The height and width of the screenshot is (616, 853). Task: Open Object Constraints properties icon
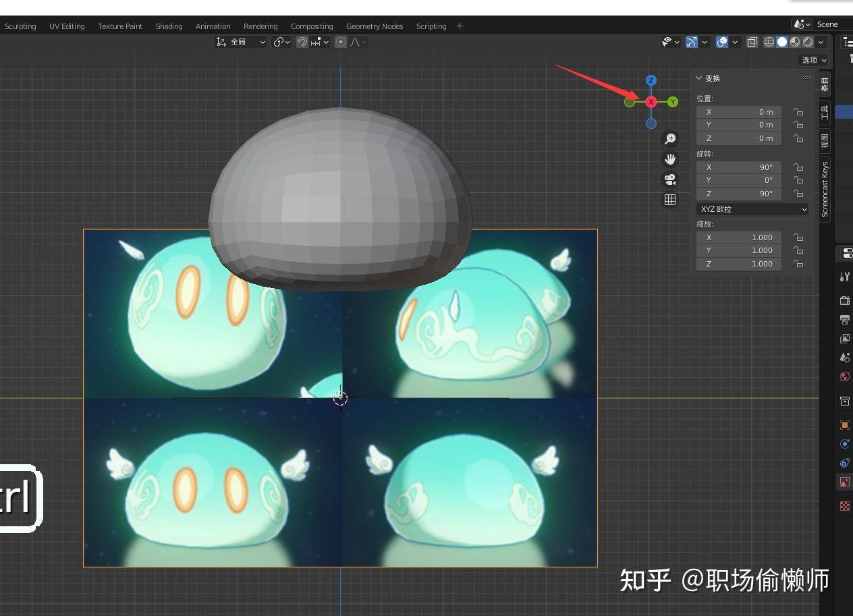pos(845,463)
